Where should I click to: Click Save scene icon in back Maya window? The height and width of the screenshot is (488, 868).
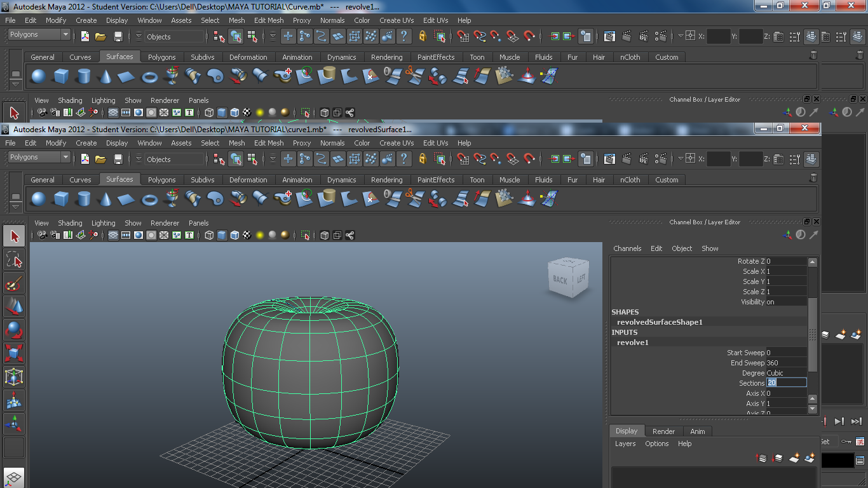pyautogui.click(x=118, y=36)
